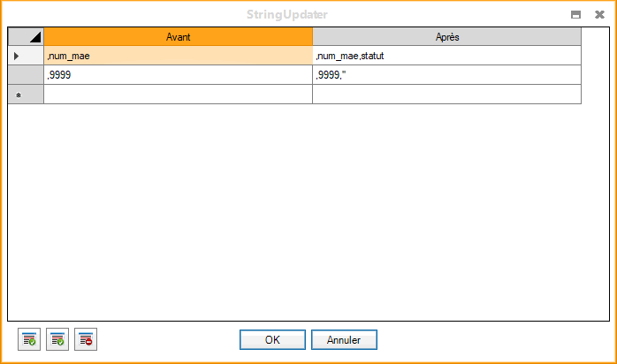Click the window minimize icon in title bar
The height and width of the screenshot is (364, 617).
click(575, 14)
